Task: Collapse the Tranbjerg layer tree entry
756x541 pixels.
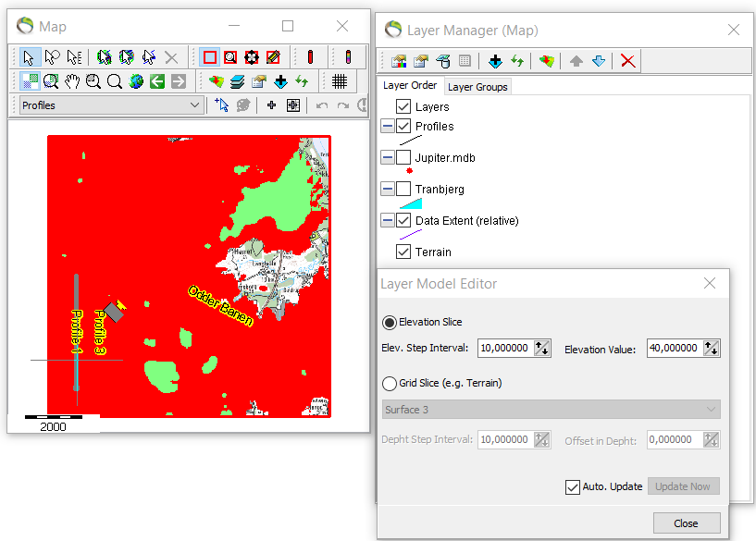Action: 390,189
